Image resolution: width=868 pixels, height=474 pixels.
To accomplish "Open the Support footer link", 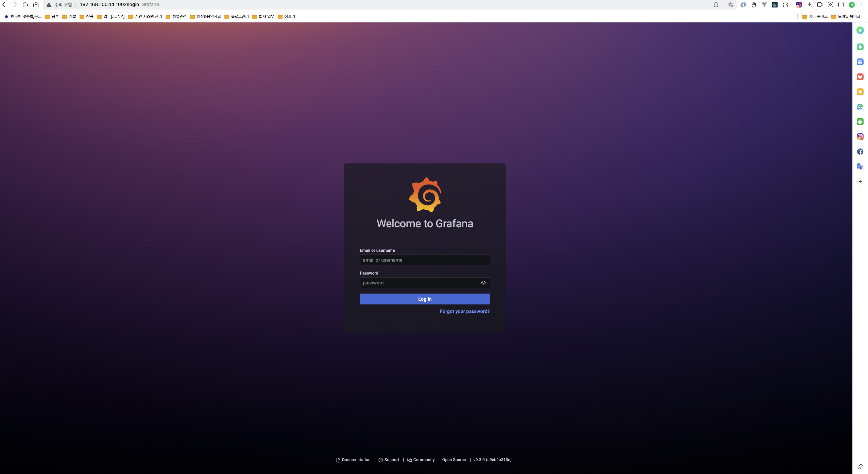I will tap(391, 460).
